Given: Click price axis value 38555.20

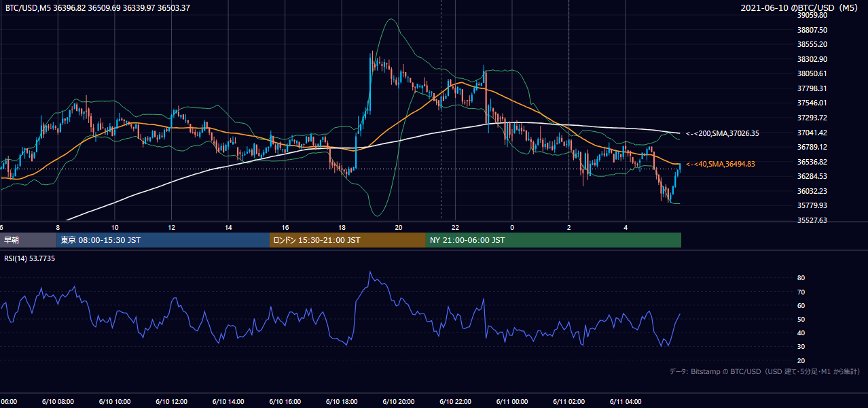Looking at the screenshot, I should pos(812,44).
